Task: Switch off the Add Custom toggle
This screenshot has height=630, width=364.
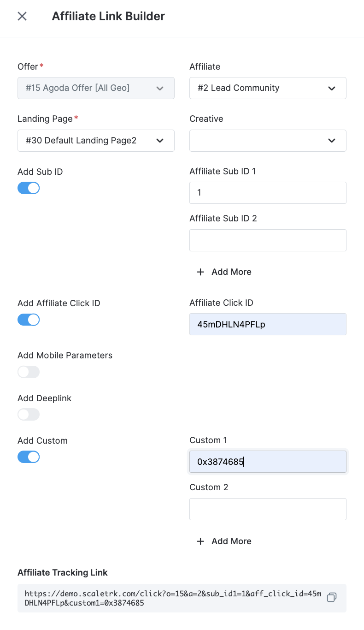Action: coord(29,457)
